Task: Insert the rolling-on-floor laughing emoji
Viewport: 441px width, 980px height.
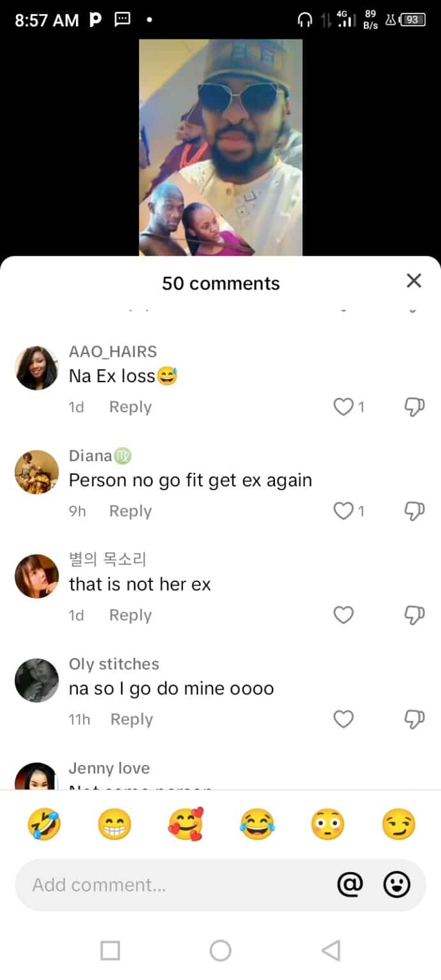Action: coord(44,824)
